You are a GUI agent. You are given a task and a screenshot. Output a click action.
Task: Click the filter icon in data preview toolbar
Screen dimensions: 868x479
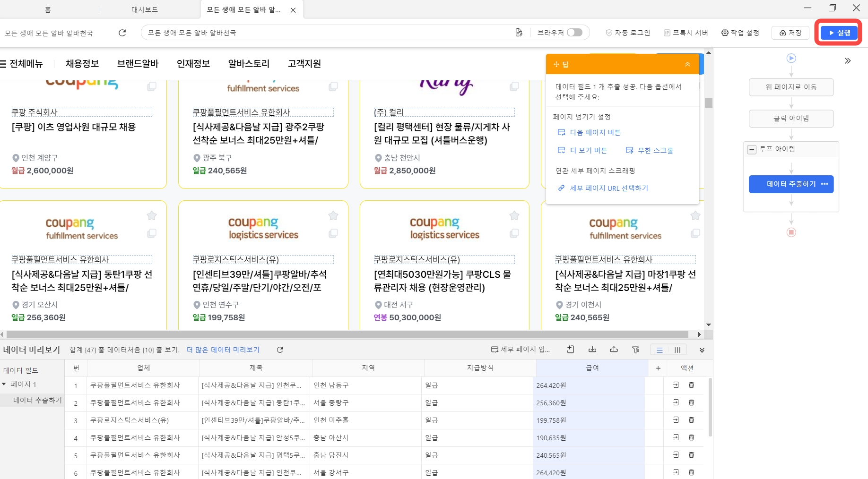coord(635,350)
